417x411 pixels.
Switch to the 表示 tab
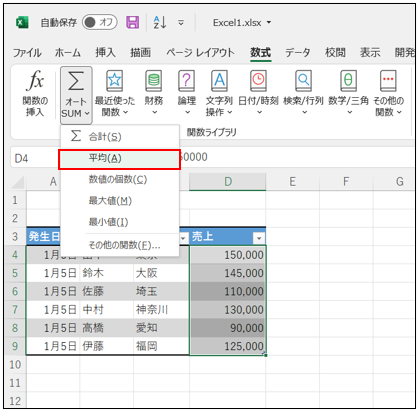pyautogui.click(x=370, y=52)
